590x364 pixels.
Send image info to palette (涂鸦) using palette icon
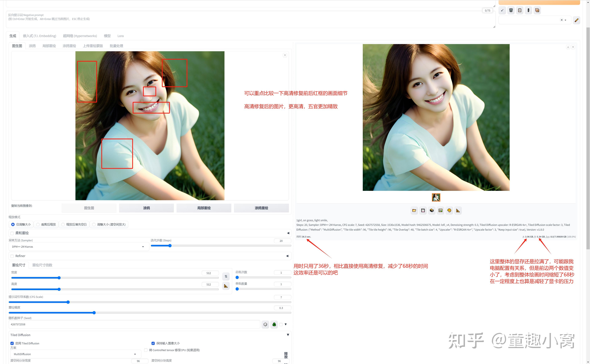449,210
